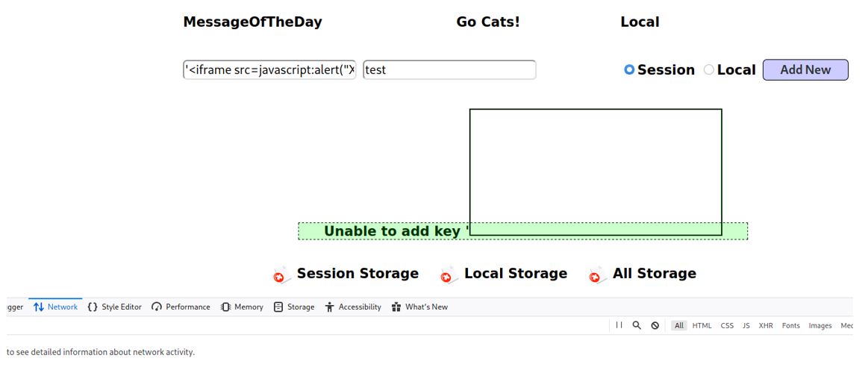Toggle the request blocking icon
The image size is (868, 370).
[655, 325]
